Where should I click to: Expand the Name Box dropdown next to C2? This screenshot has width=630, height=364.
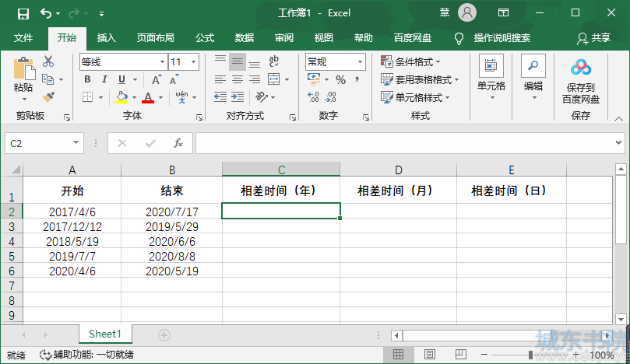76,143
